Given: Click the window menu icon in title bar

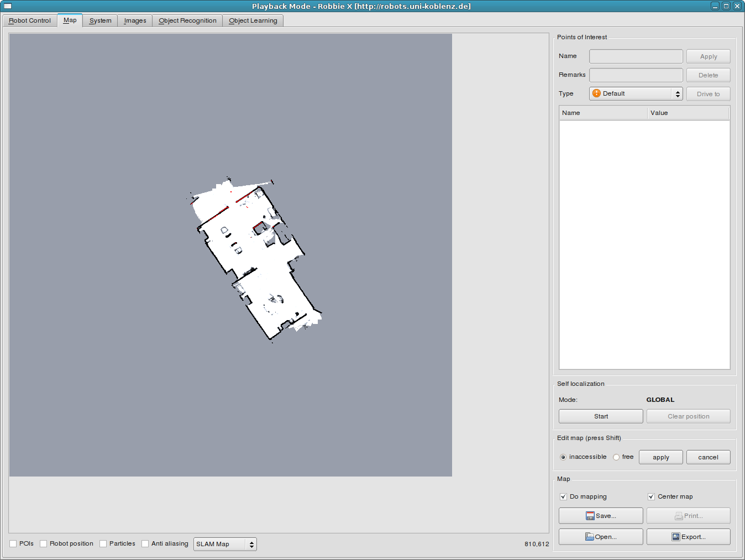Looking at the screenshot, I should click(x=8, y=6).
